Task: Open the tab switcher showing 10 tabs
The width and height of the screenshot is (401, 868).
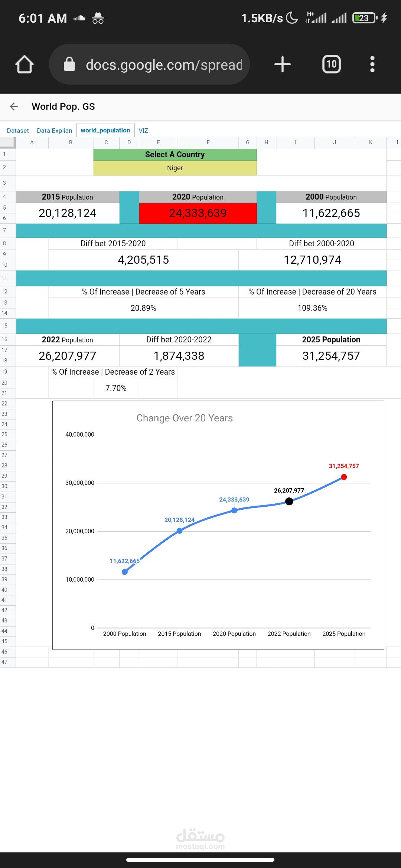Action: (331, 65)
